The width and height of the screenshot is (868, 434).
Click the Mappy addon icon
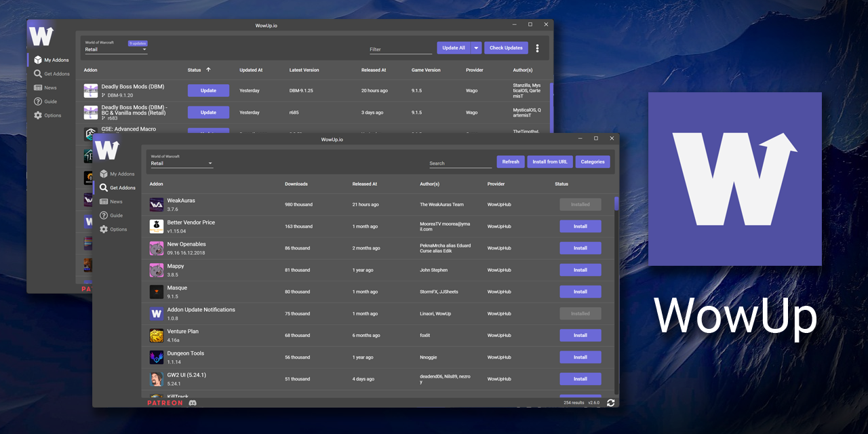(x=157, y=270)
